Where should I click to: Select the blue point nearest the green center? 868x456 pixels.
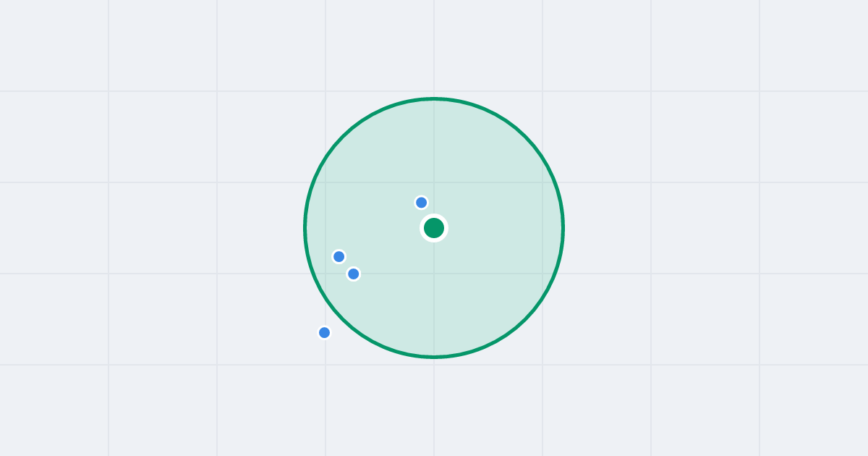click(422, 203)
